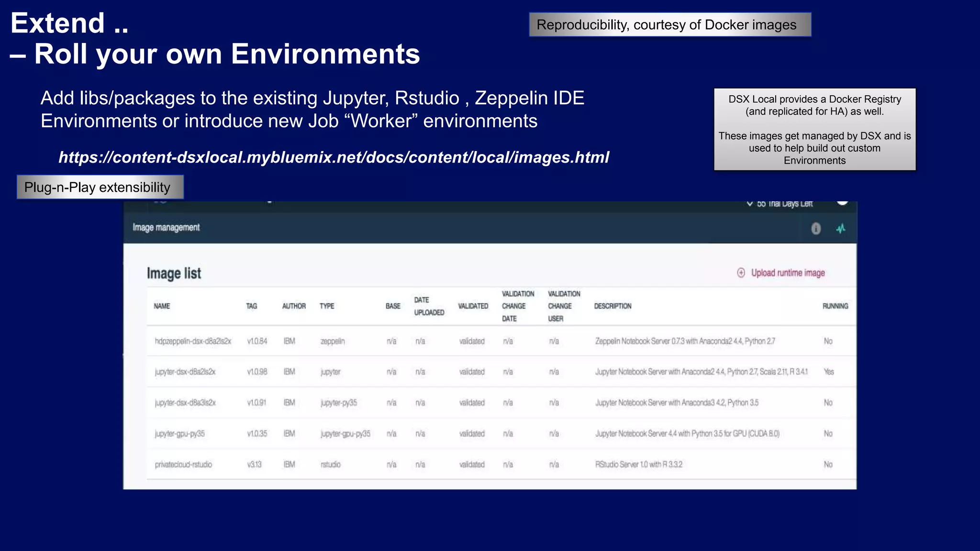Click the RStudio Server 1.0 description

coord(639,464)
